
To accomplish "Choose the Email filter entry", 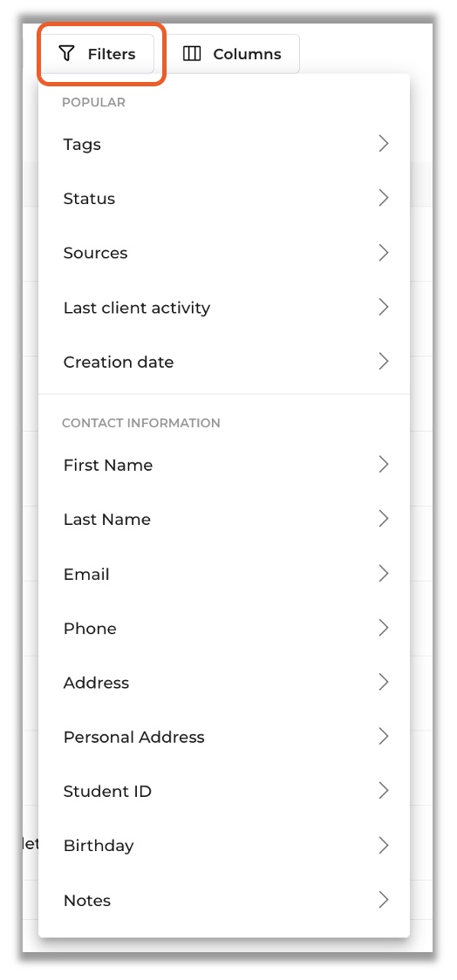I will point(224,574).
